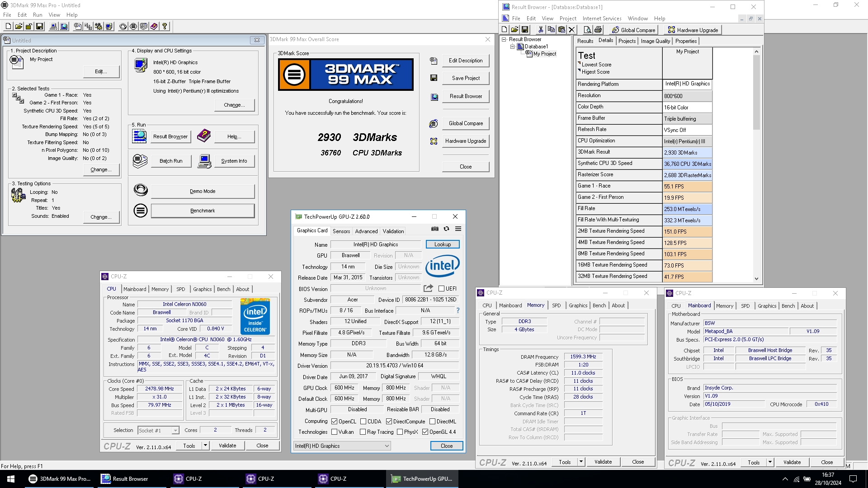Toggle DirectML checkbox in GPU-Z
The height and width of the screenshot is (488, 868).
click(432, 421)
